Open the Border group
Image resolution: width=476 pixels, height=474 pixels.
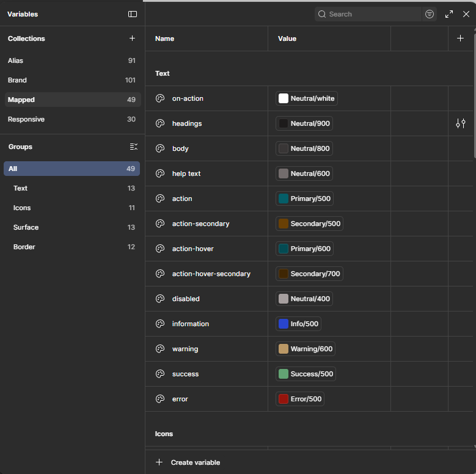pyautogui.click(x=71, y=247)
